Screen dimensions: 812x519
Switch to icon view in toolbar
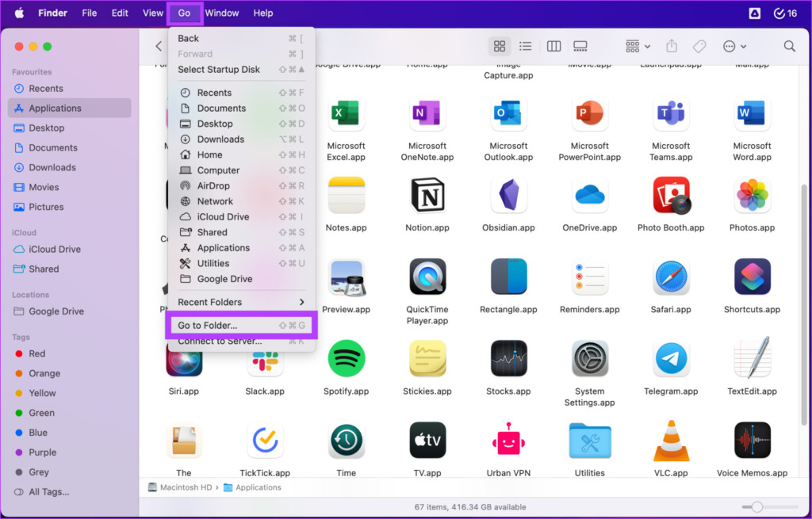click(x=500, y=47)
